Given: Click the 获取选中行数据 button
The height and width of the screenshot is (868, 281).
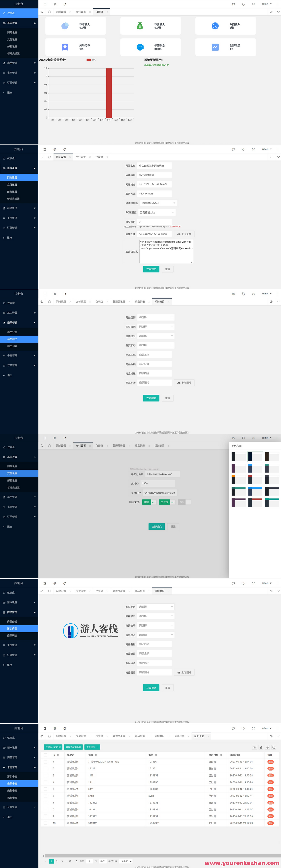Looking at the screenshot, I should tap(53, 747).
